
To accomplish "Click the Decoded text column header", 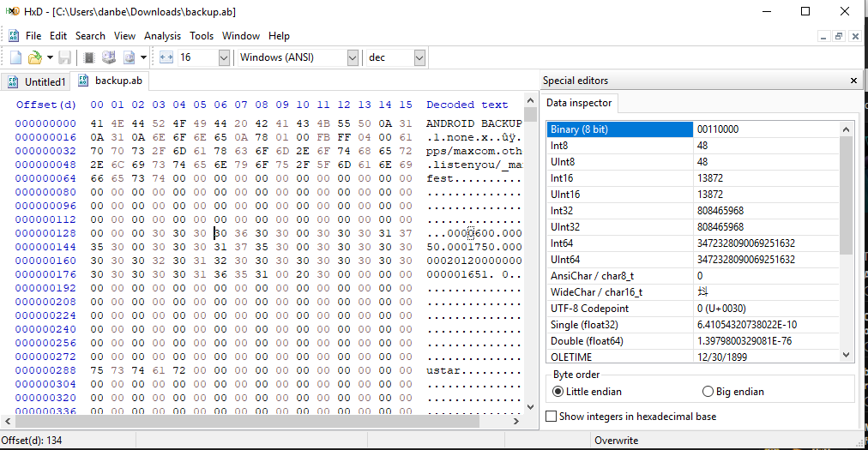I will point(467,105).
